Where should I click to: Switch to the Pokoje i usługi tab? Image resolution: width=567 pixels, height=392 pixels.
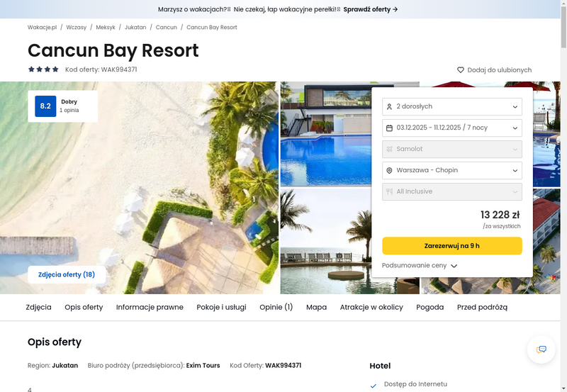(221, 307)
